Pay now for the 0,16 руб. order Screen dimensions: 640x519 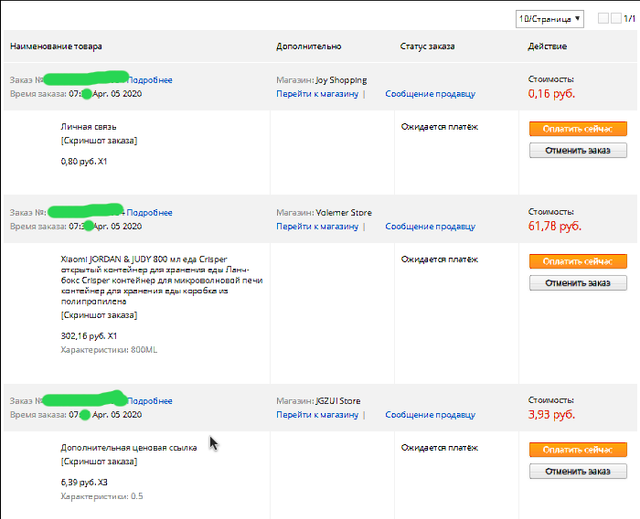pos(578,129)
